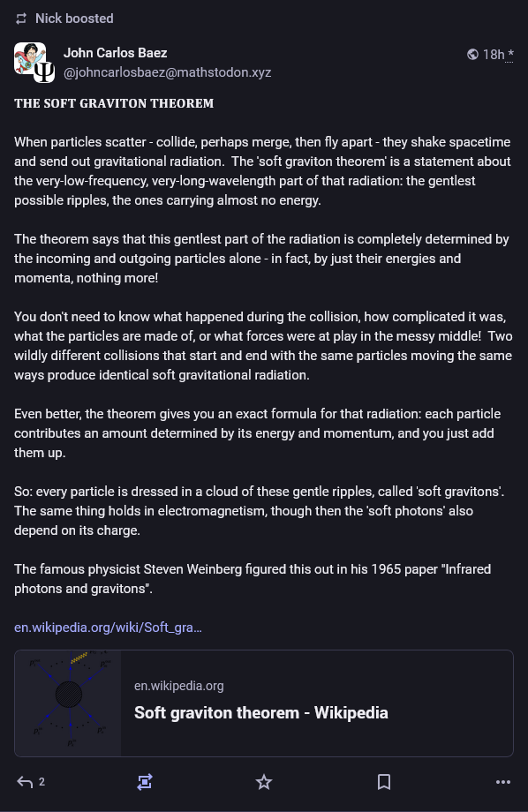Click the en.wikipedia.org domain text in card
528x812 pixels.
click(x=178, y=686)
